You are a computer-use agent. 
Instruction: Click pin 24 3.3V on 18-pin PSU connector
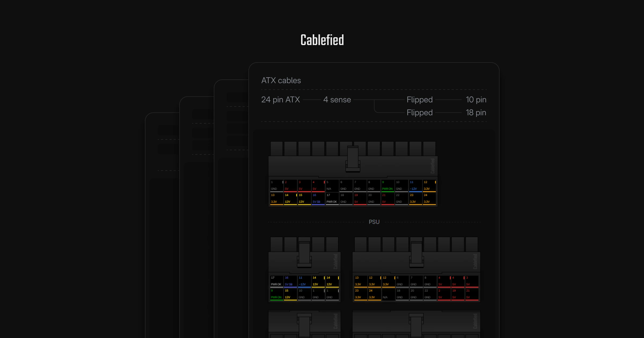(375, 294)
